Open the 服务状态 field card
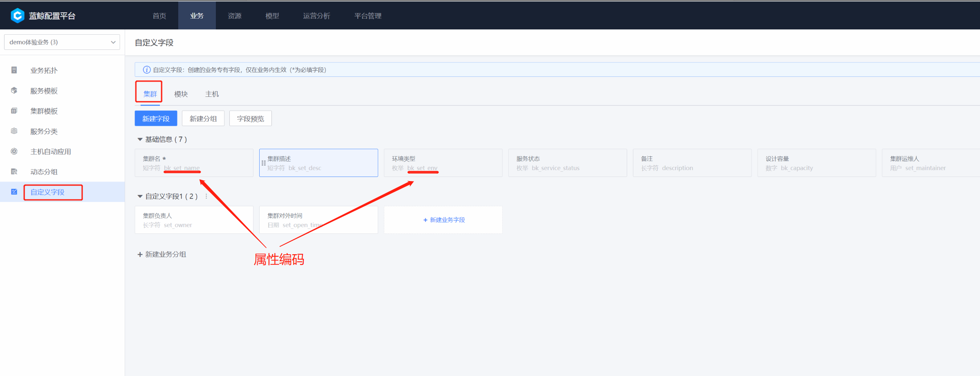Image resolution: width=980 pixels, height=376 pixels. pyautogui.click(x=567, y=163)
